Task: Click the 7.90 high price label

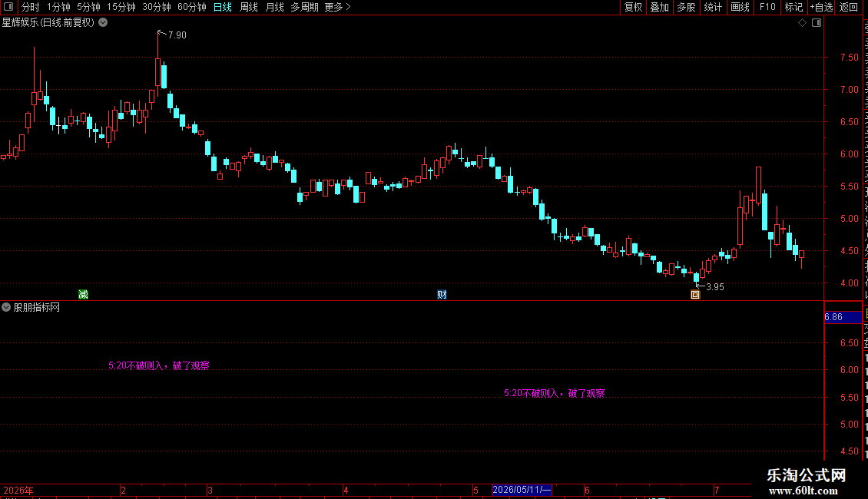Action: tap(177, 35)
